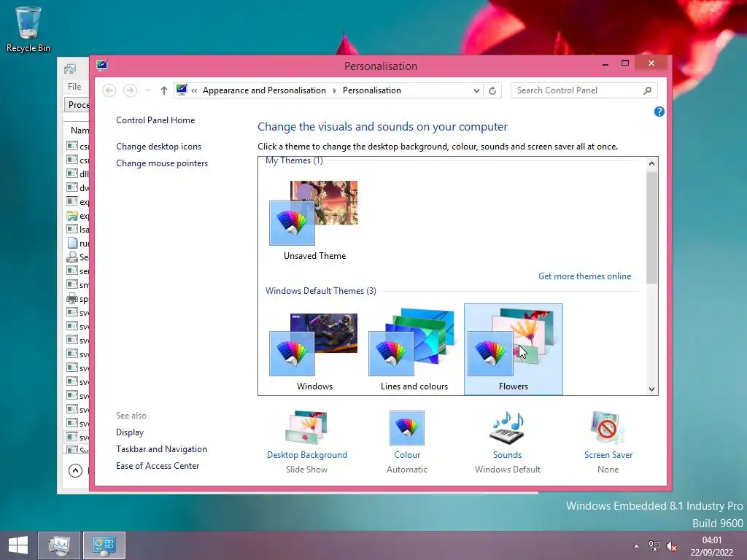The width and height of the screenshot is (747, 560).
Task: Open Taskbar and Navigation link
Action: [161, 448]
